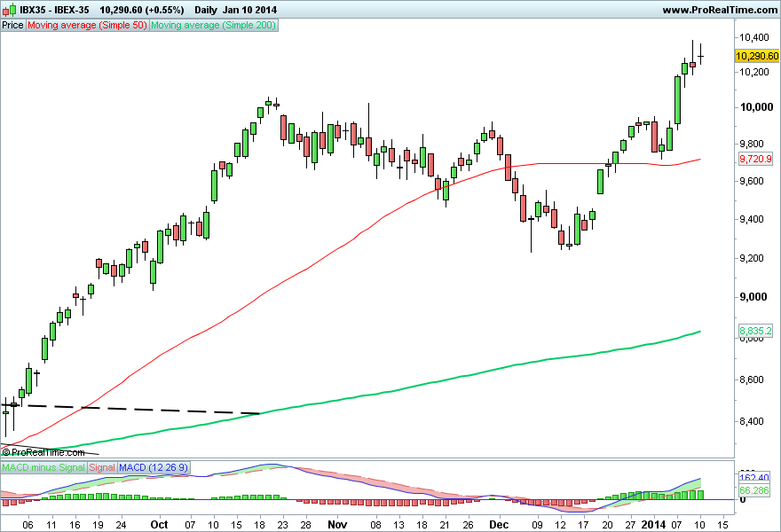Click the red Signal indicator label
781x532 pixels.
click(102, 467)
